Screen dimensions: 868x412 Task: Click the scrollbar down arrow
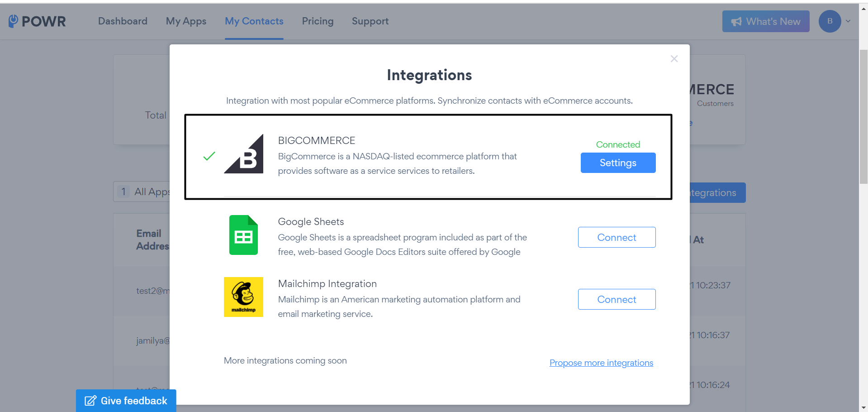click(863, 407)
